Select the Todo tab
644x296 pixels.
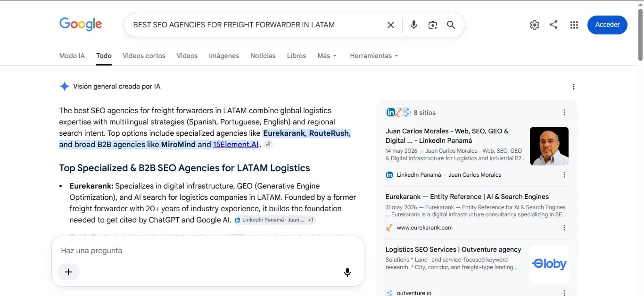click(104, 56)
